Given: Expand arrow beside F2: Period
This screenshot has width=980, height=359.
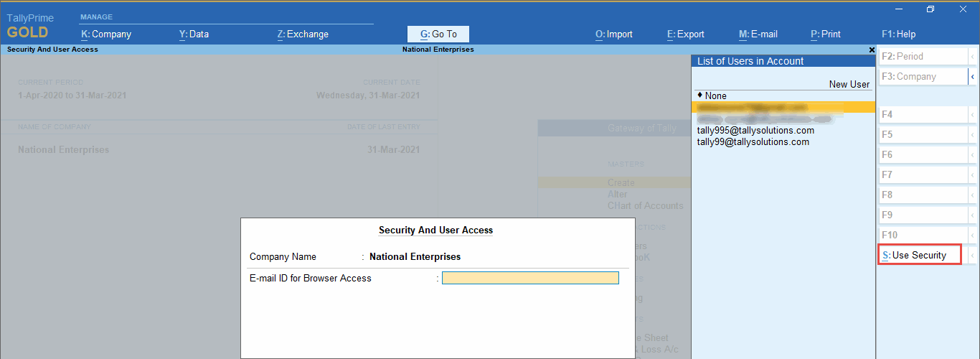Looking at the screenshot, I should 972,56.
